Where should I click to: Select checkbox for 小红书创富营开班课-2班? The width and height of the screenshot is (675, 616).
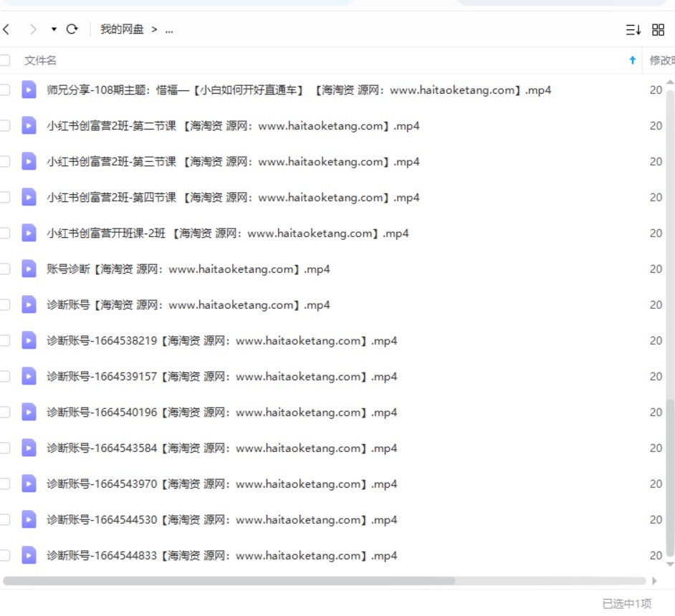click(5, 234)
